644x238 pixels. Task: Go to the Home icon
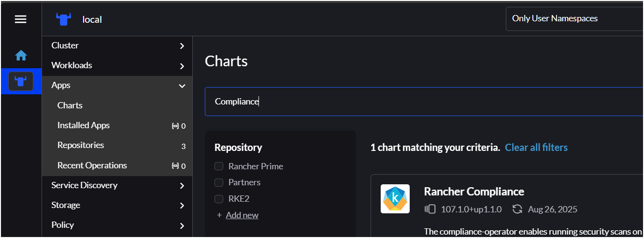(x=21, y=56)
